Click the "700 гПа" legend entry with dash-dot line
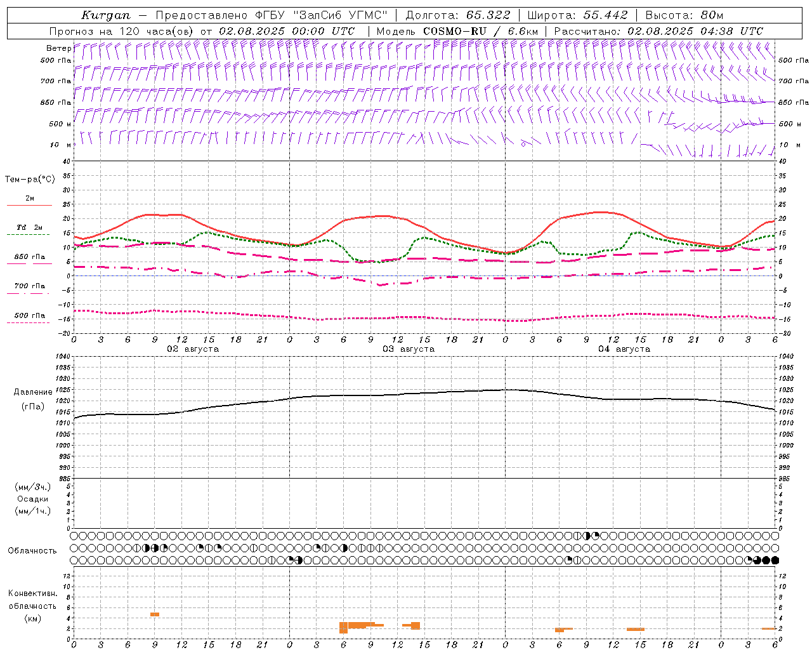This screenshot has width=812, height=650. click(x=30, y=286)
